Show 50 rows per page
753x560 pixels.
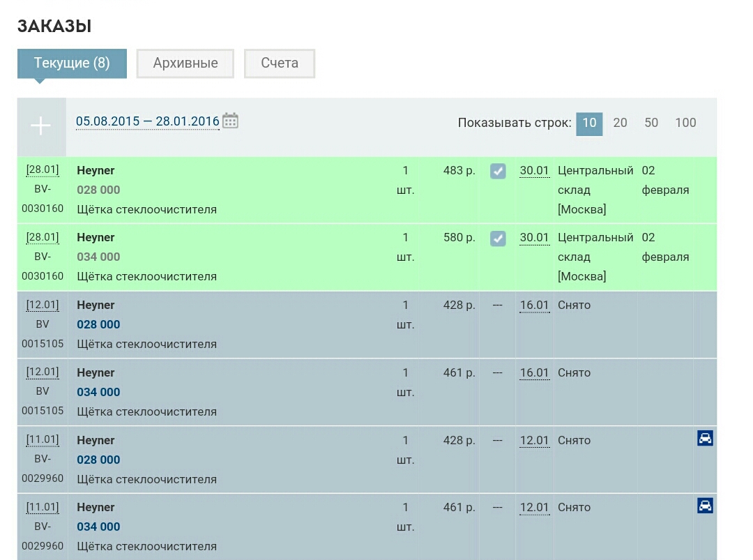(651, 123)
